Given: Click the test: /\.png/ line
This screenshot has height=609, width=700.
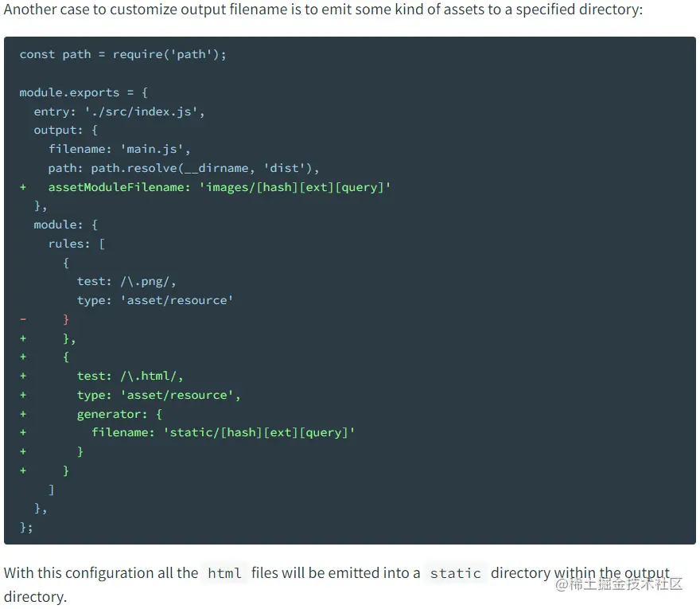Looking at the screenshot, I should (126, 282).
